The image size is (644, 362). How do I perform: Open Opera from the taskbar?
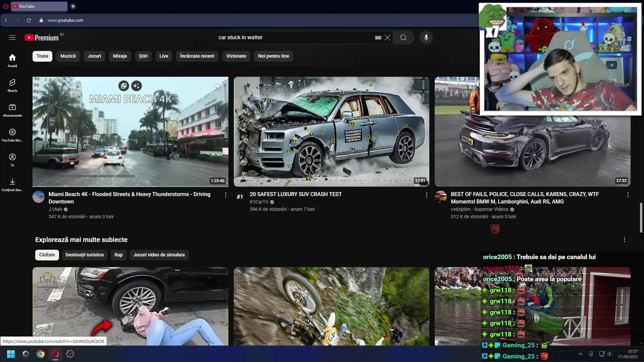point(55,354)
